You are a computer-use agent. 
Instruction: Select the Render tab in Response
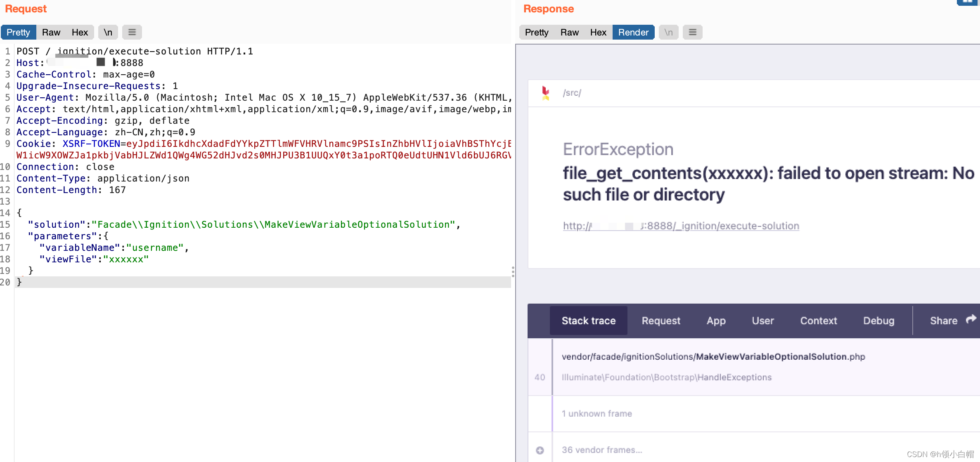633,32
